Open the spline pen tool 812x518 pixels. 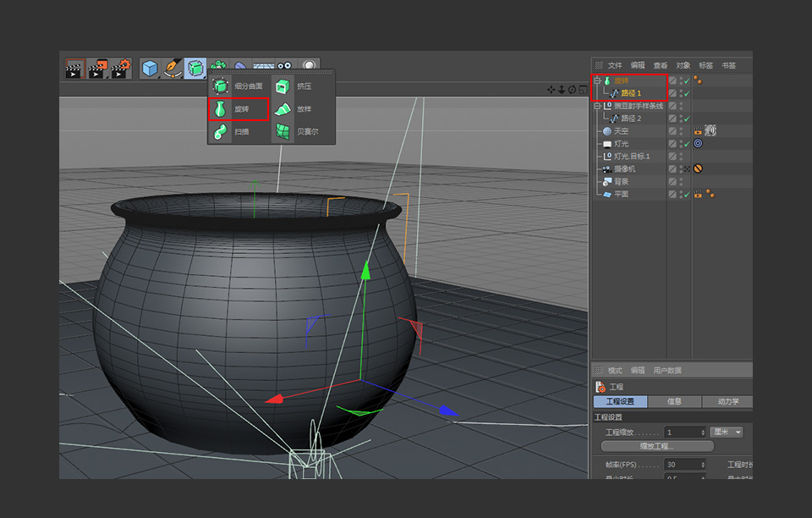click(x=173, y=68)
